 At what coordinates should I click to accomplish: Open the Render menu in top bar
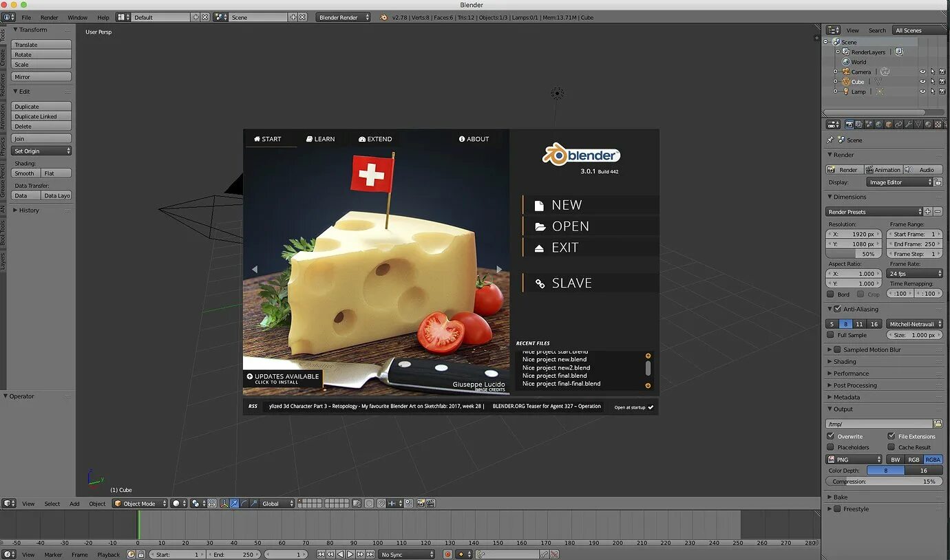click(49, 17)
